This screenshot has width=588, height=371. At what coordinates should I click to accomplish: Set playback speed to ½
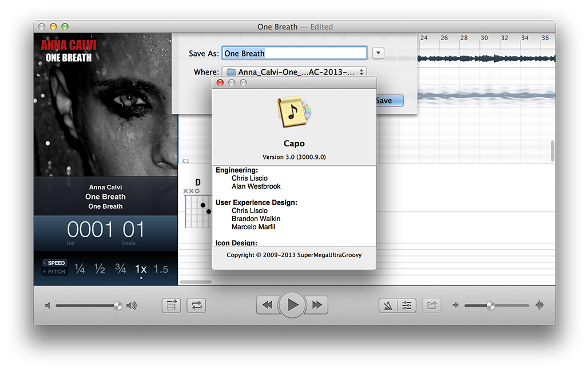pos(100,269)
